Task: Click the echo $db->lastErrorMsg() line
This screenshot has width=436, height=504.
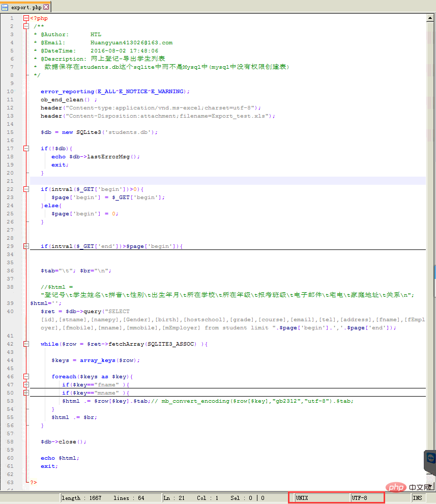Action: [x=96, y=156]
